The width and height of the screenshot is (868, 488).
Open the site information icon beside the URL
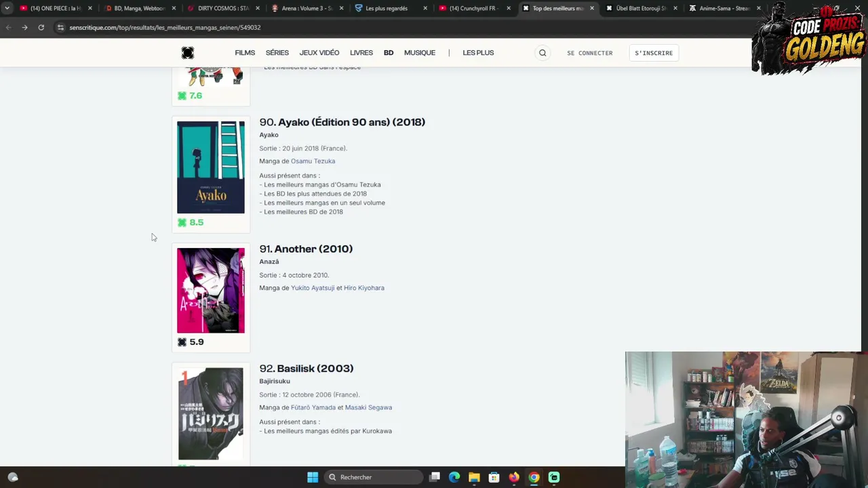pos(60,27)
